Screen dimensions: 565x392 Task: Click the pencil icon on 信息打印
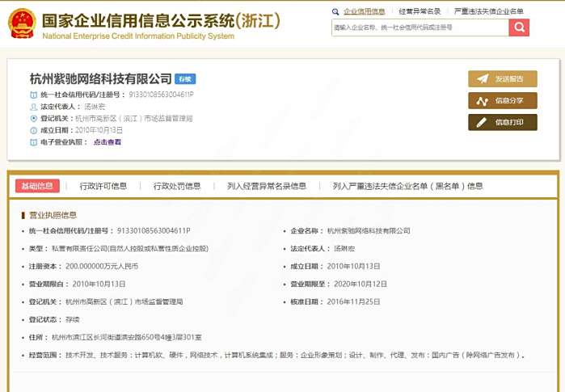click(x=482, y=123)
